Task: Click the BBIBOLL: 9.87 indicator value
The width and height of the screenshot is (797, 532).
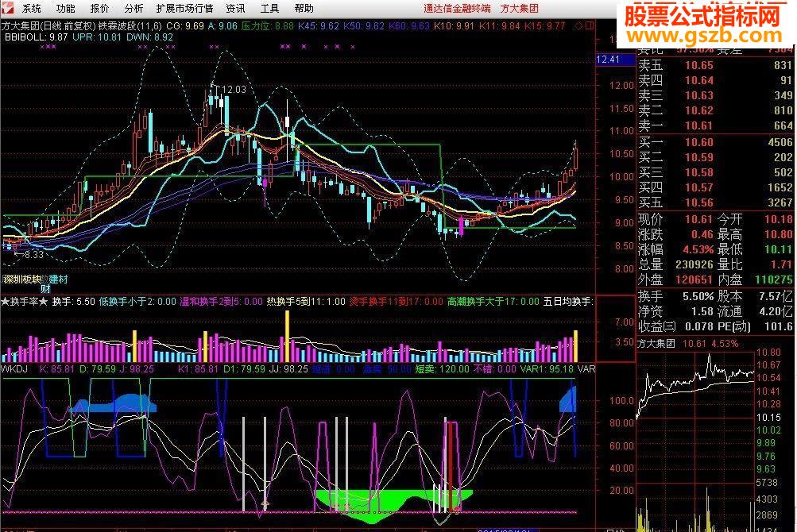Action: pyautogui.click(x=36, y=37)
